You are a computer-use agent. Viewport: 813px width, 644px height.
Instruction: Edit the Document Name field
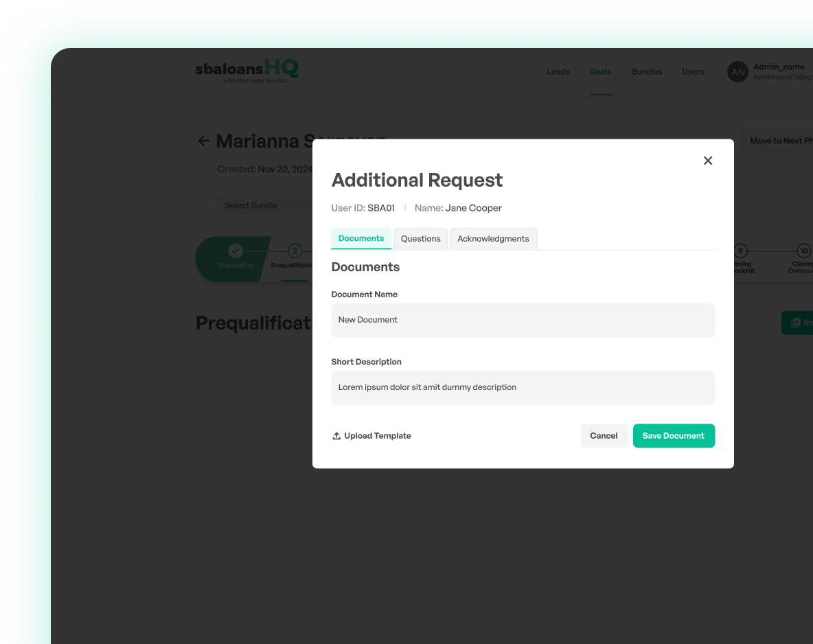523,320
